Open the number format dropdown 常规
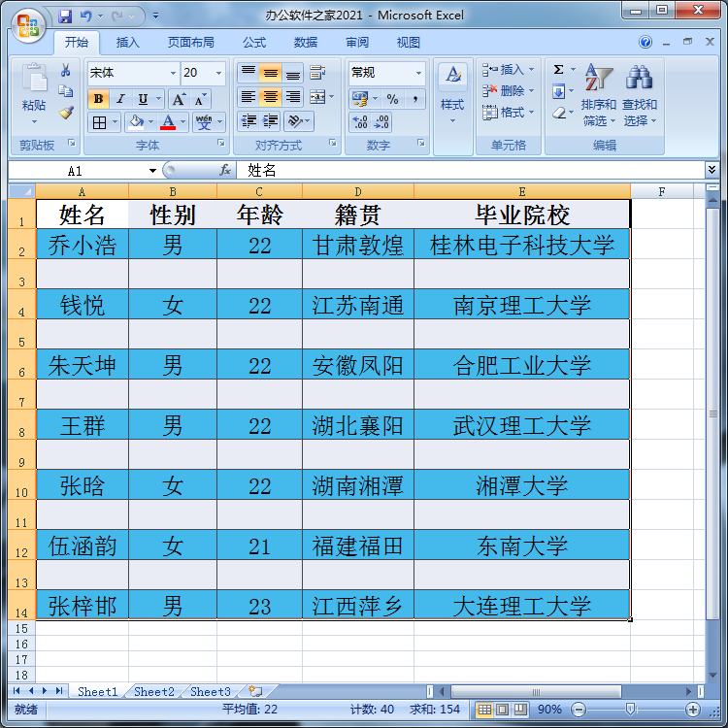The height and width of the screenshot is (728, 728). click(x=418, y=73)
